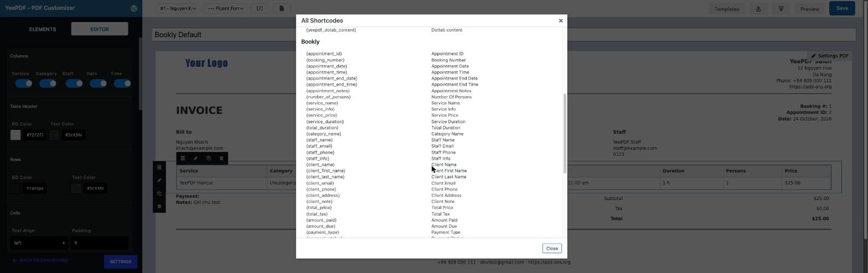Edit the row with side pencil icon
868x273 pixels.
tap(159, 180)
